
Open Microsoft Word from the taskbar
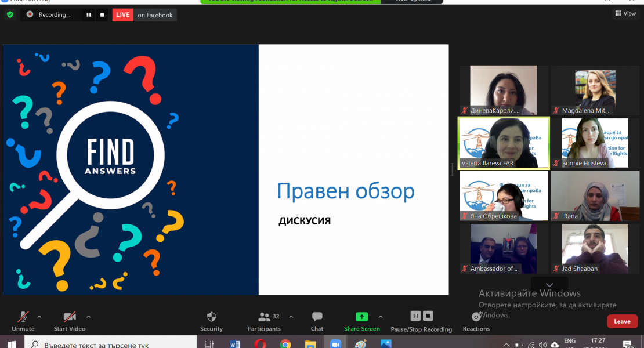235,344
